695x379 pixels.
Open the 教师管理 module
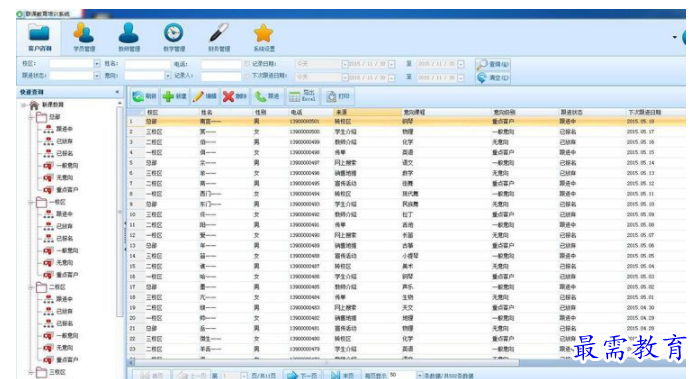click(x=129, y=38)
